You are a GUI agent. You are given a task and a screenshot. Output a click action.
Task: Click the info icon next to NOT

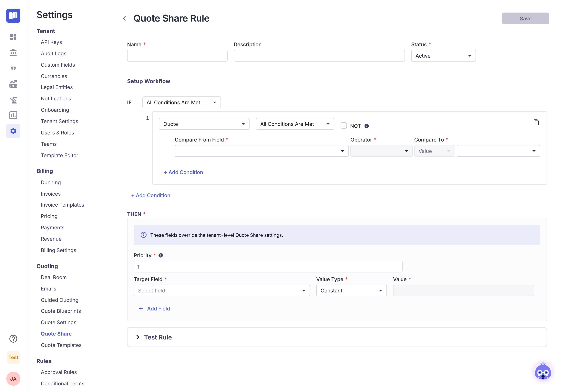(x=367, y=126)
